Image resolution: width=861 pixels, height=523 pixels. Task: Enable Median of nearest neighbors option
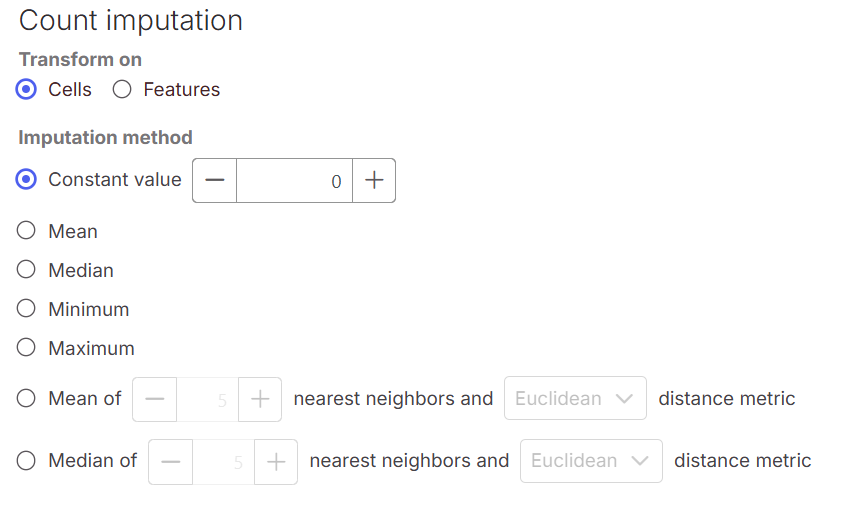[28, 461]
